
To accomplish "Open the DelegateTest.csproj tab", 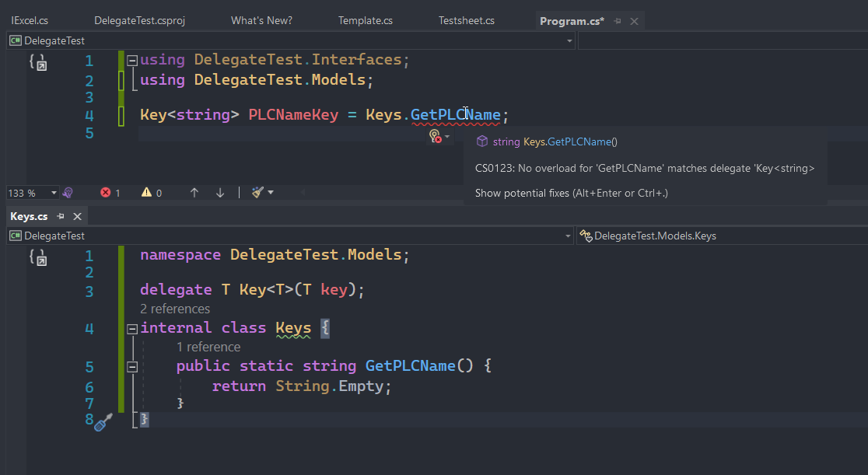I will [x=139, y=21].
